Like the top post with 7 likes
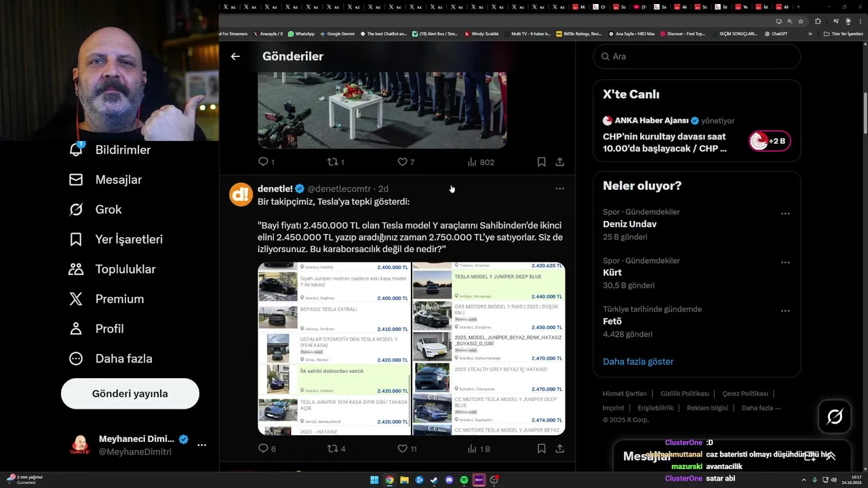This screenshot has height=488, width=868. coord(406,162)
